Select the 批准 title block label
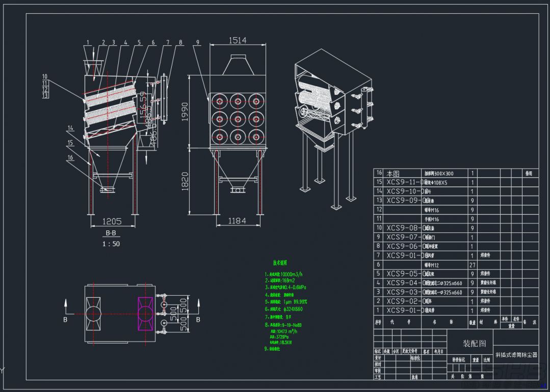This screenshot has width=550, height=392. point(414,377)
